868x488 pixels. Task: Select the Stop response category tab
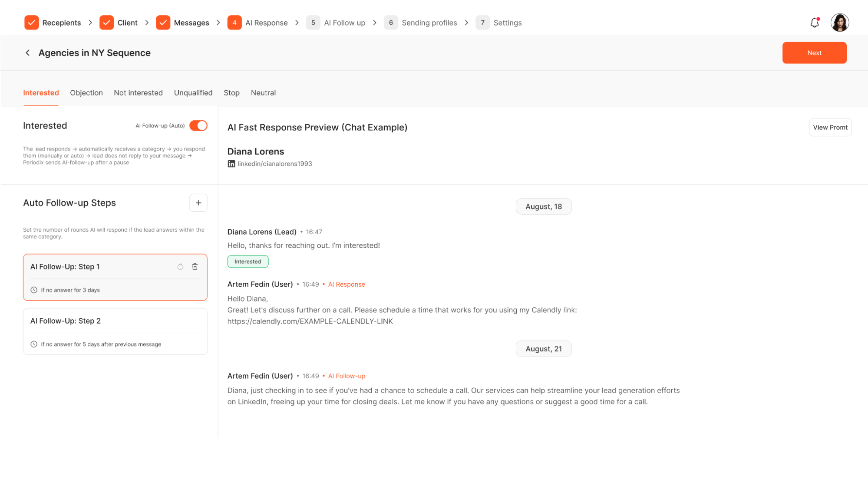[231, 92]
